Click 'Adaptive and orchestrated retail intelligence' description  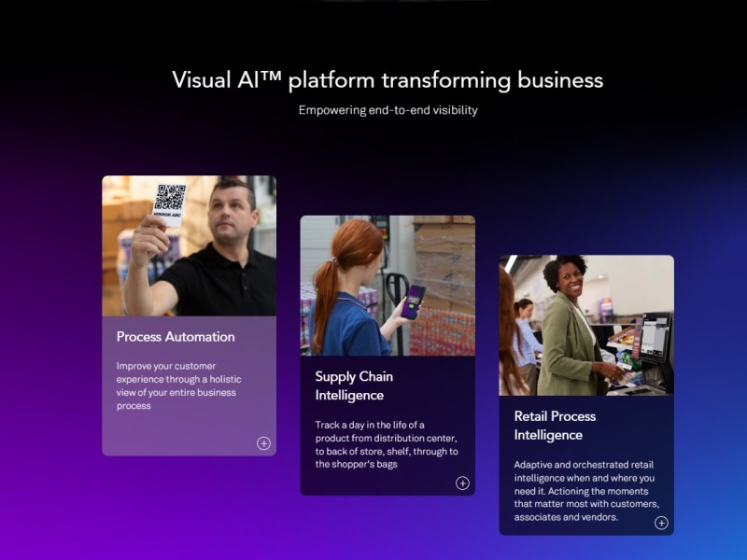point(586,491)
